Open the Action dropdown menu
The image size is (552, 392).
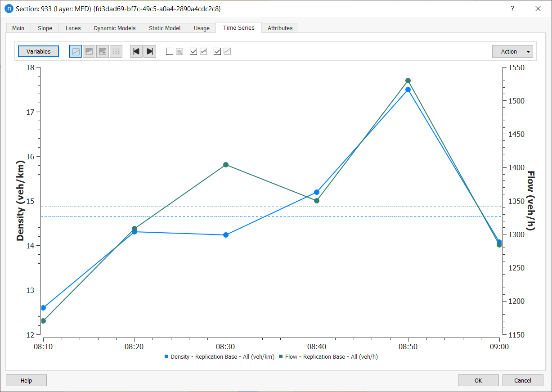[512, 51]
